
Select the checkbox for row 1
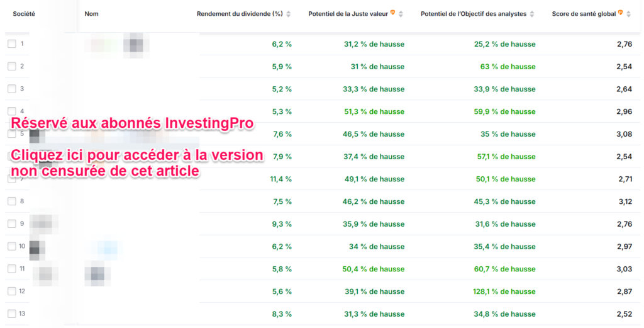pyautogui.click(x=11, y=44)
